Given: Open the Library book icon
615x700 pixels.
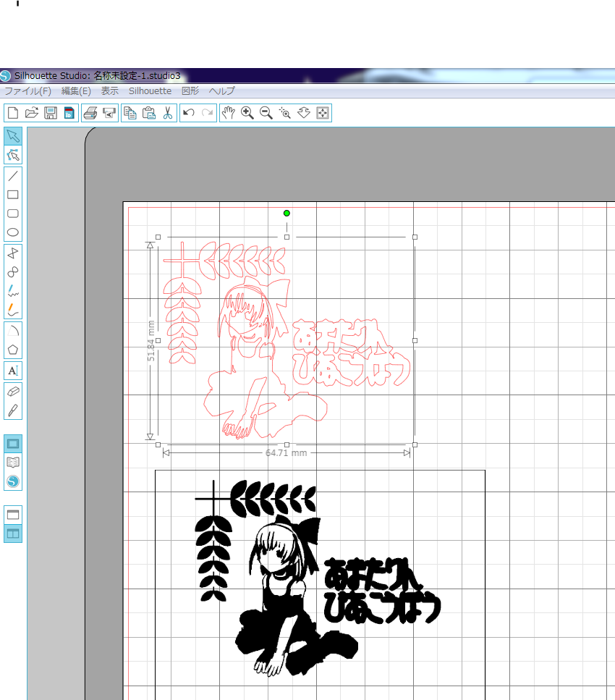Looking at the screenshot, I should (x=13, y=463).
